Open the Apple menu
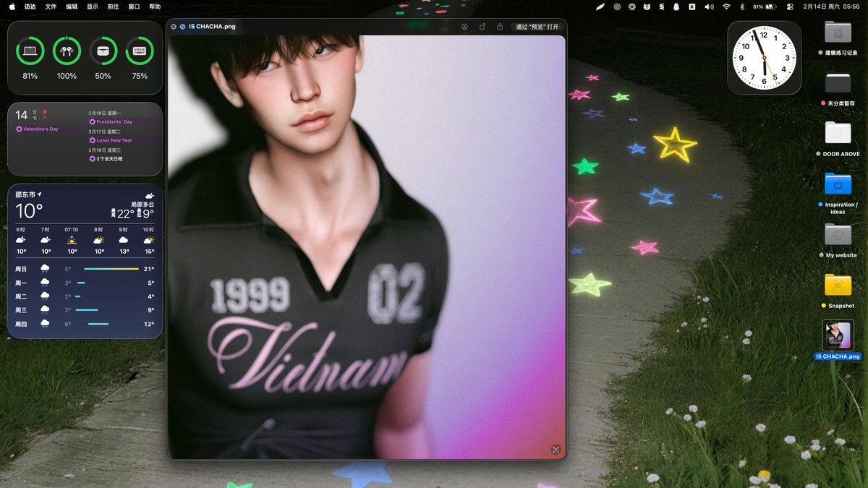Screen dimensions: 868x488 [12, 6]
